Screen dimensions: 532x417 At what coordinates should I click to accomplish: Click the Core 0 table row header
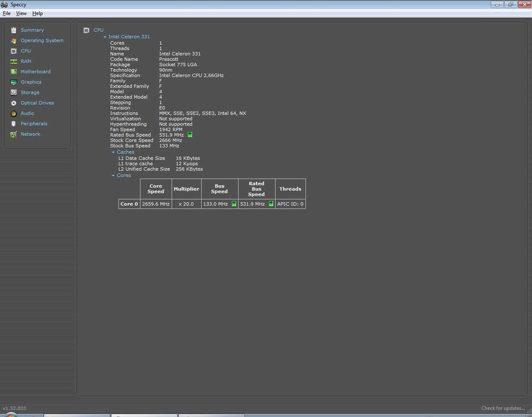(x=129, y=204)
